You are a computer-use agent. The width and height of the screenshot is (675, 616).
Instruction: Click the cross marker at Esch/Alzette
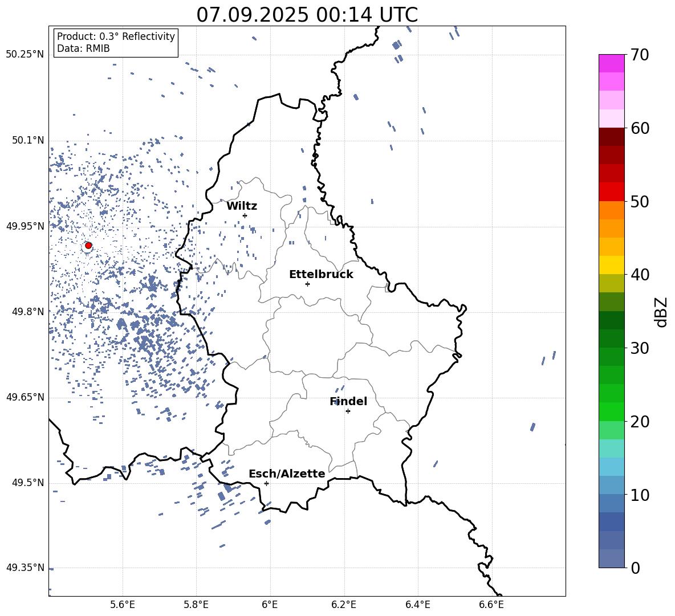pos(266,483)
